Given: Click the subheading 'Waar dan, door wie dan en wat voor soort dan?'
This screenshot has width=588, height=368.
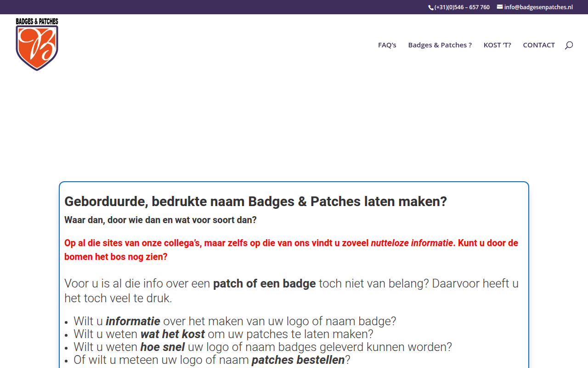Looking at the screenshot, I should pyautogui.click(x=160, y=220).
